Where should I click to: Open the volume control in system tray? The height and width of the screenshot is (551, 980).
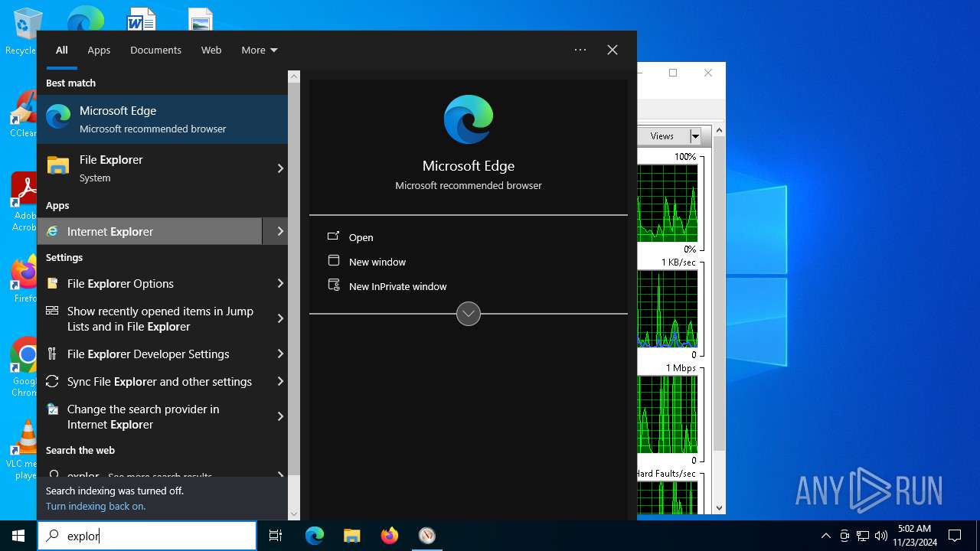880,536
